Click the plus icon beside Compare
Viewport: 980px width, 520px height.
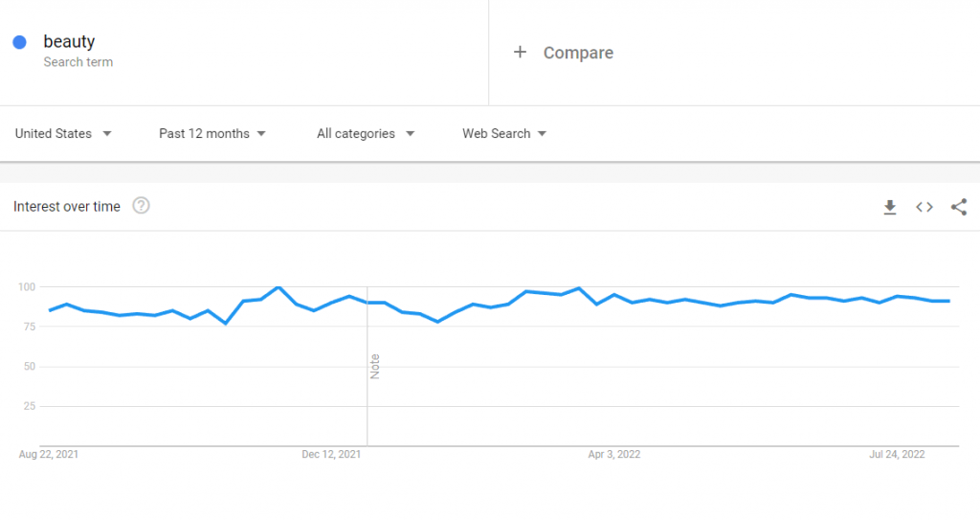(520, 53)
